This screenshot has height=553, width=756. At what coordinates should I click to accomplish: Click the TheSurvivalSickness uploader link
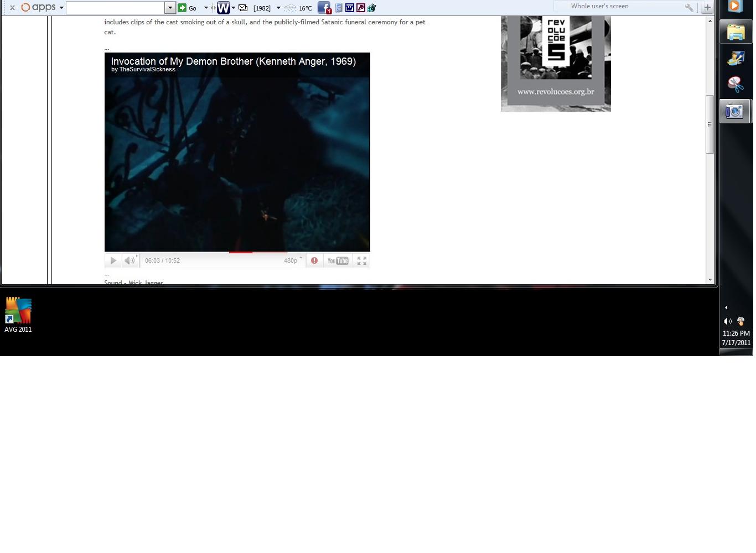tap(147, 70)
